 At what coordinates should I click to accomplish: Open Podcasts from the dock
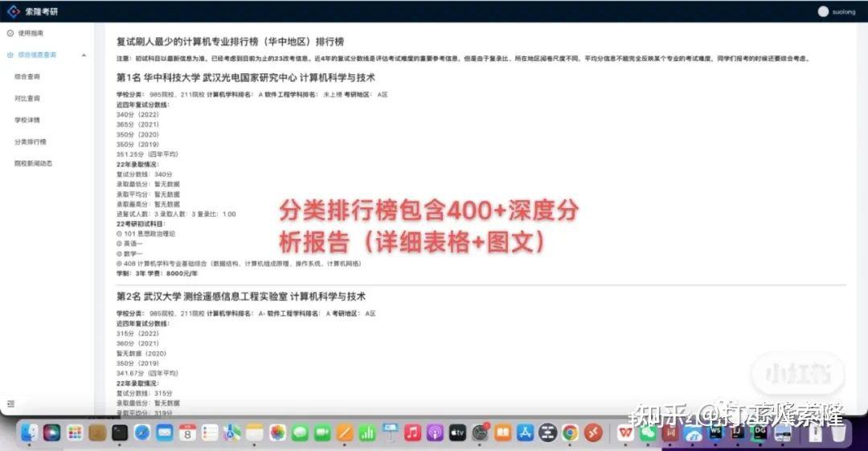435,433
